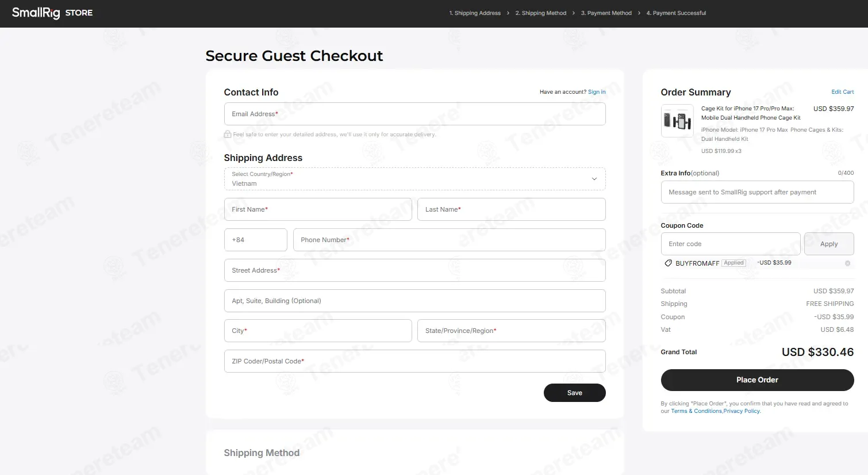Screen dimensions: 868x475
Task: Click the Save button
Action: tap(575, 393)
